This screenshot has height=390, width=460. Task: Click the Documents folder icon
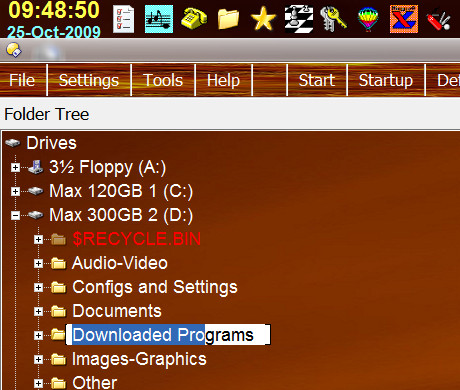(x=59, y=311)
